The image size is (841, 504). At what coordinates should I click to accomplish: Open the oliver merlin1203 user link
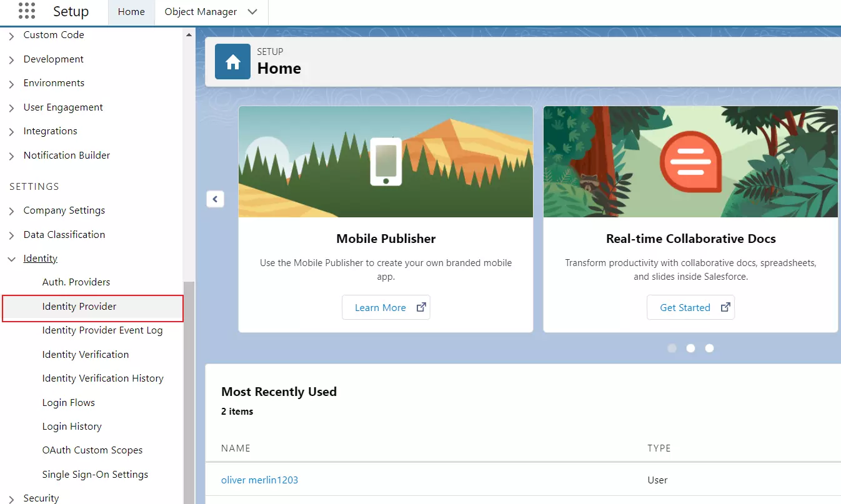click(259, 480)
